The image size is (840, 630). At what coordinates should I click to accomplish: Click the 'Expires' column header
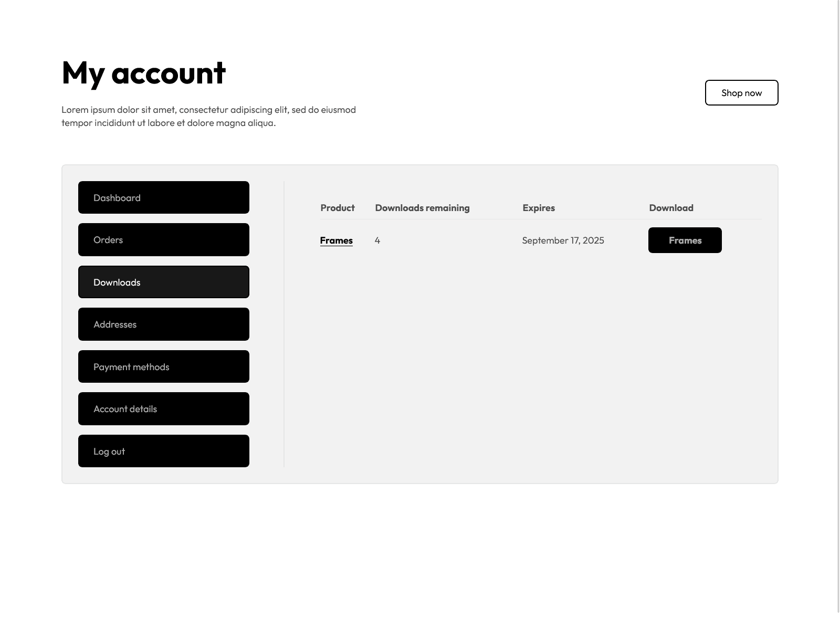[x=539, y=208]
